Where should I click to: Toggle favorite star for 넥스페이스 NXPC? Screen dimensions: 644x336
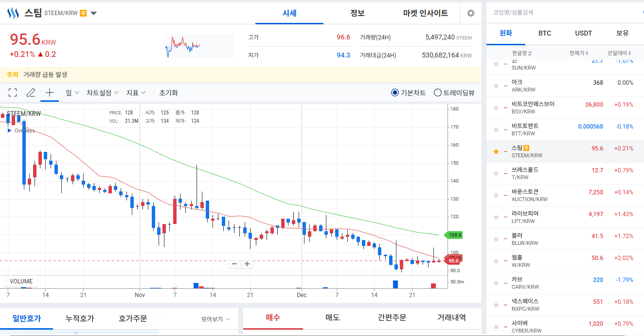[x=496, y=305]
